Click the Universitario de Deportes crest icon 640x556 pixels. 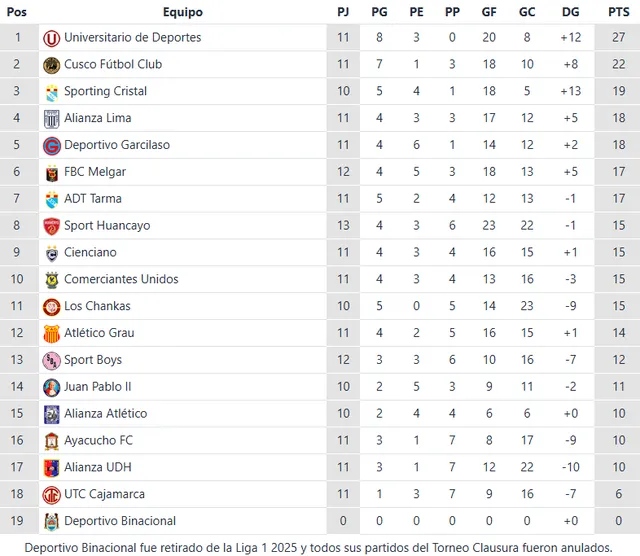pyautogui.click(x=52, y=38)
